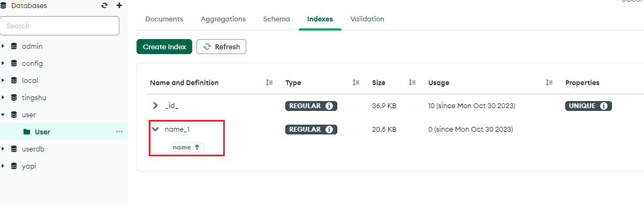
Task: Sort indexes by Usage column icon
Action: pyautogui.click(x=549, y=83)
